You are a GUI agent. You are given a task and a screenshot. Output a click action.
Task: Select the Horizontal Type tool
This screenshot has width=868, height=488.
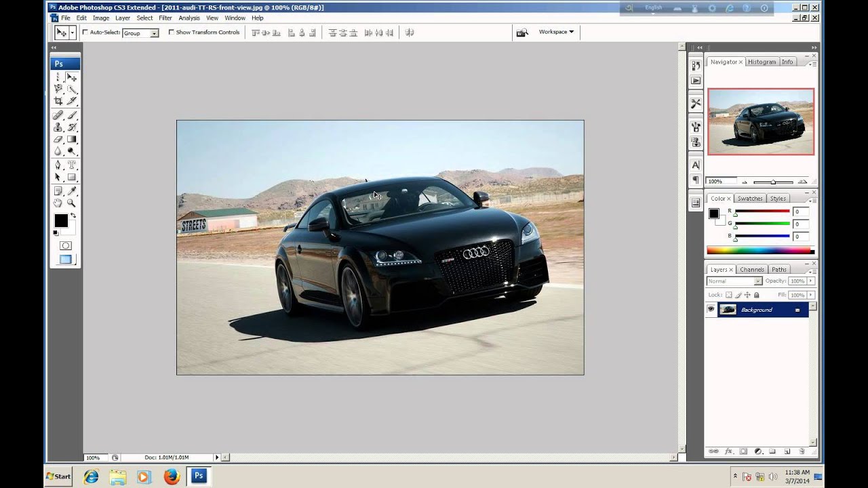72,165
